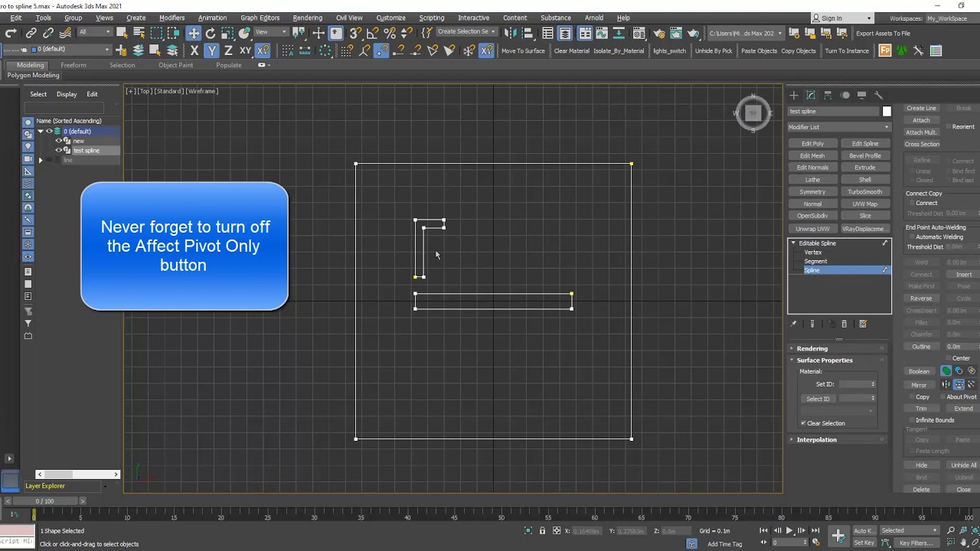980x551 pixels.
Task: Enable the Infinite Bounds checkbox
Action: pos(911,420)
